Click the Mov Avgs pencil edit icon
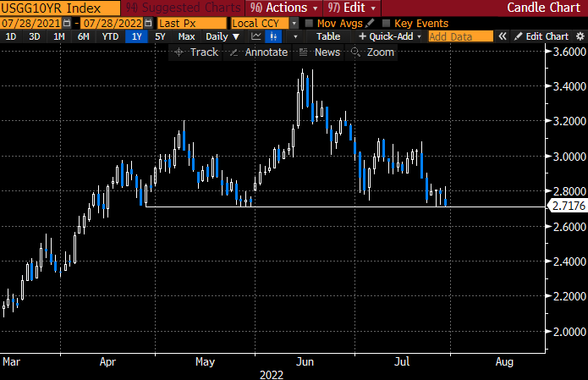This screenshot has height=380, width=588. [x=370, y=23]
